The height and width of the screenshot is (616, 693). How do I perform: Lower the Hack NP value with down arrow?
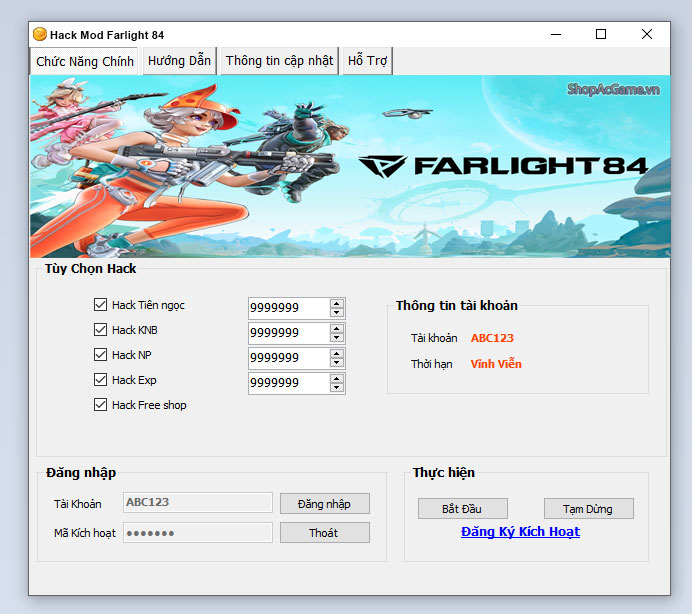pos(336,362)
